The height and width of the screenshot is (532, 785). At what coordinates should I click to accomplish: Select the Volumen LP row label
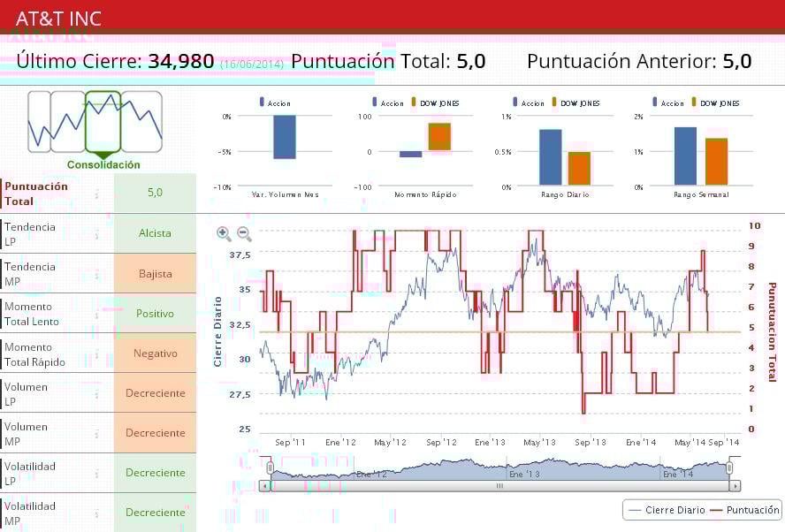(x=26, y=394)
